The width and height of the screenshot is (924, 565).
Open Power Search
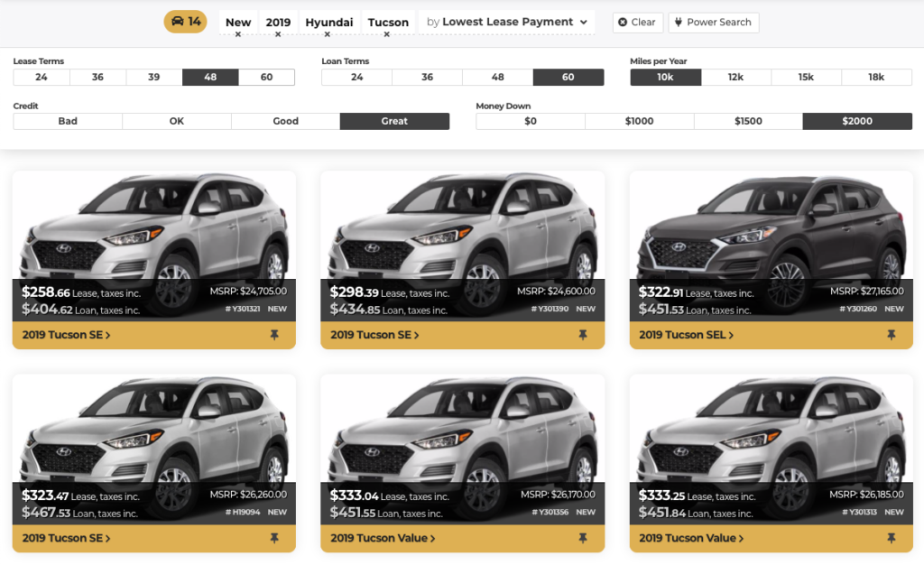pos(713,23)
